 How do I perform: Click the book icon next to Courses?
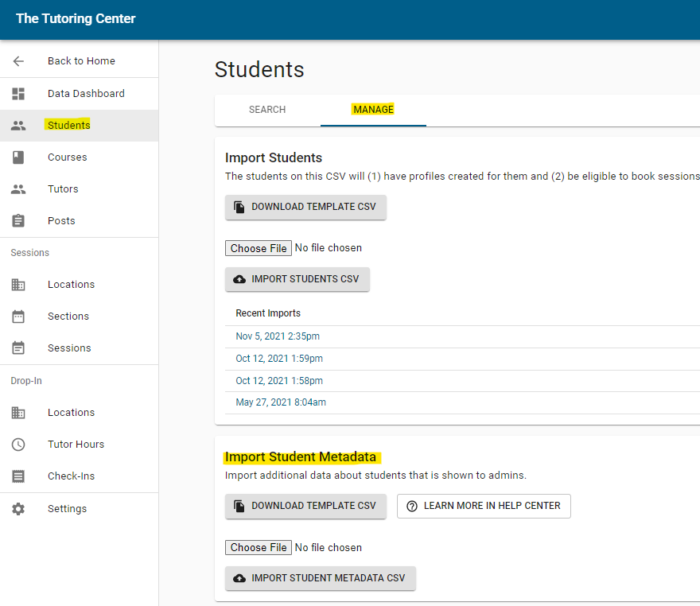[x=18, y=157]
